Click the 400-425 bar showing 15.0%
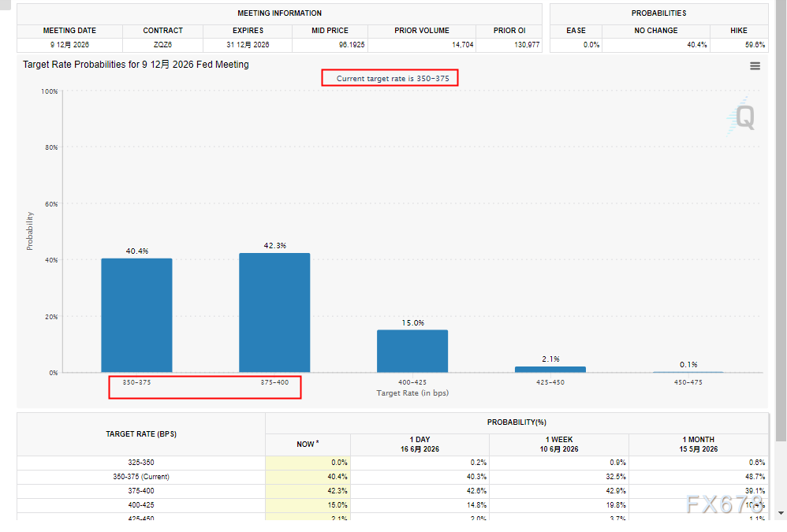The width and height of the screenshot is (787, 532). pos(412,351)
